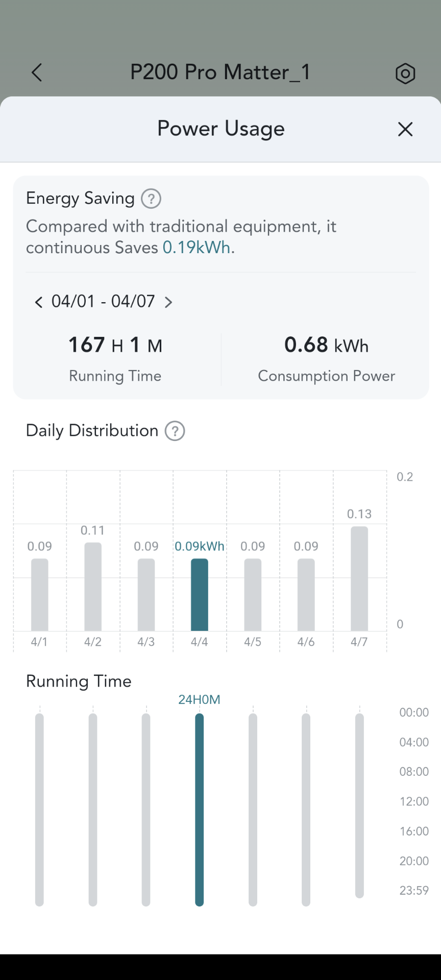The height and width of the screenshot is (980, 441).
Task: Select the 4/2 usage bar
Action: pos(93,587)
